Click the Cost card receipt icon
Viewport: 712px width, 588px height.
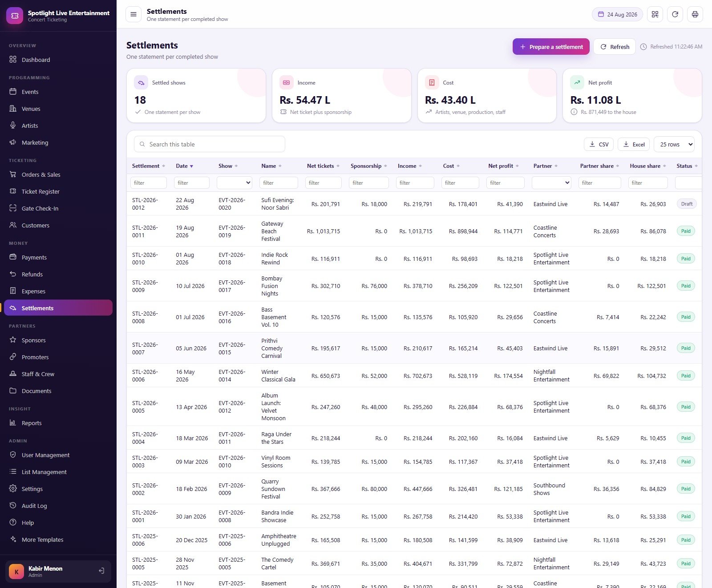[432, 83]
